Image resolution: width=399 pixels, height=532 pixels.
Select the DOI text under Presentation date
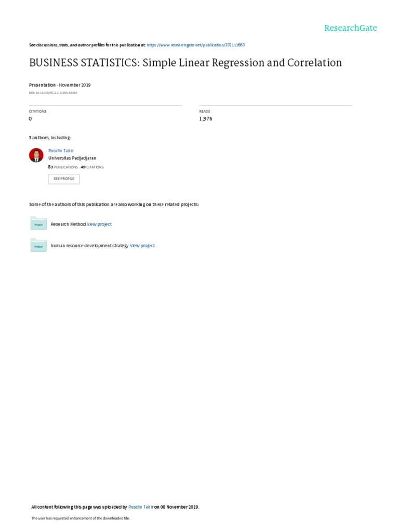pyautogui.click(x=53, y=92)
